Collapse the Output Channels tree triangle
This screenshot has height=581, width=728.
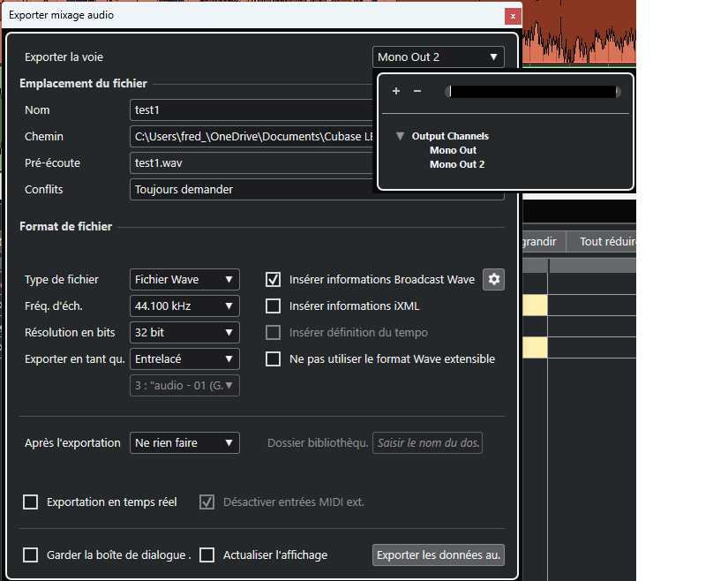(x=401, y=136)
